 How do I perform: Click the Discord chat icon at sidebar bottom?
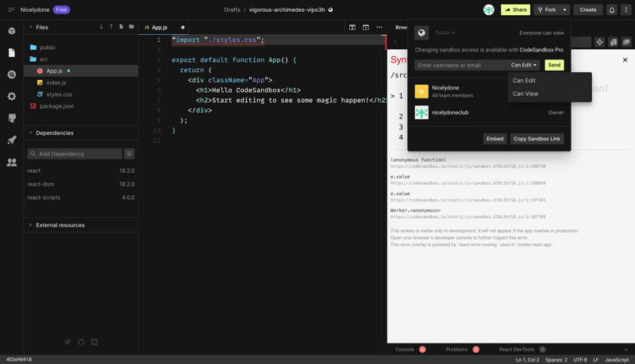(x=94, y=342)
